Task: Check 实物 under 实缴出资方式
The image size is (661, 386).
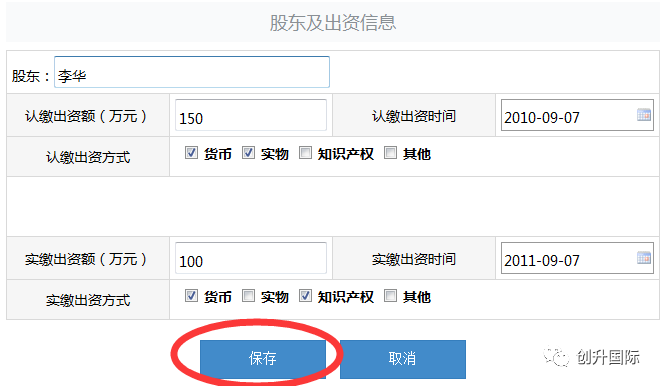Action: click(248, 296)
